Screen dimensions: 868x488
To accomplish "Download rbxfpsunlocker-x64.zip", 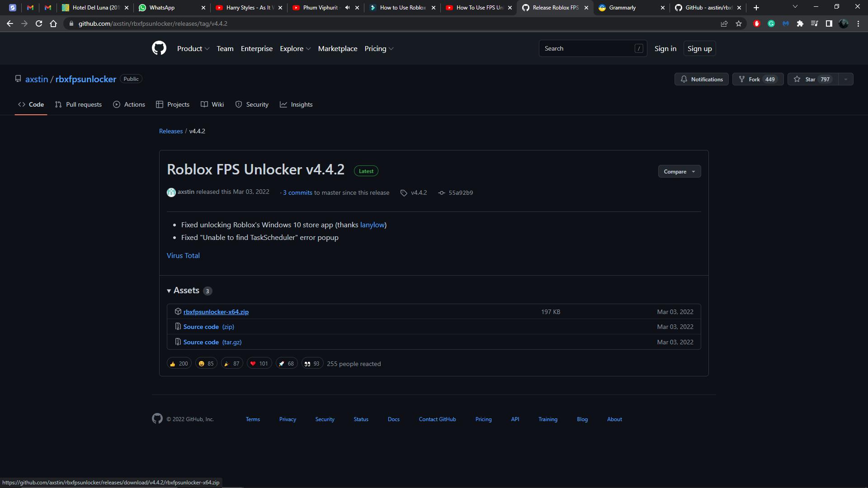I will (216, 312).
